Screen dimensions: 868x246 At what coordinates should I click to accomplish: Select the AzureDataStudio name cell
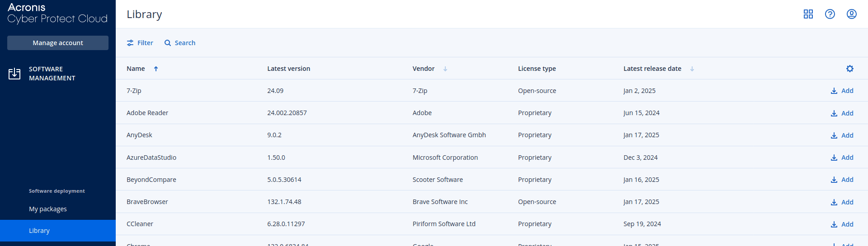[x=151, y=158]
